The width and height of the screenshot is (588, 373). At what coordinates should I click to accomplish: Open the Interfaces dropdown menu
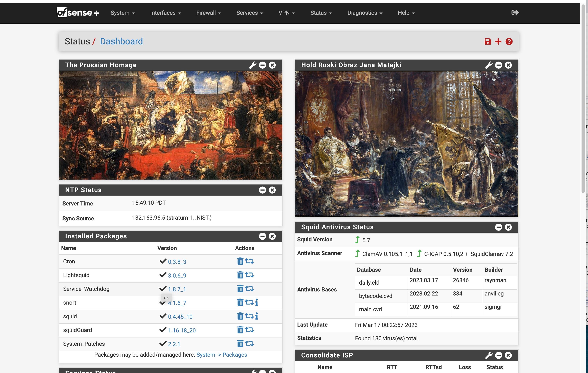165,13
